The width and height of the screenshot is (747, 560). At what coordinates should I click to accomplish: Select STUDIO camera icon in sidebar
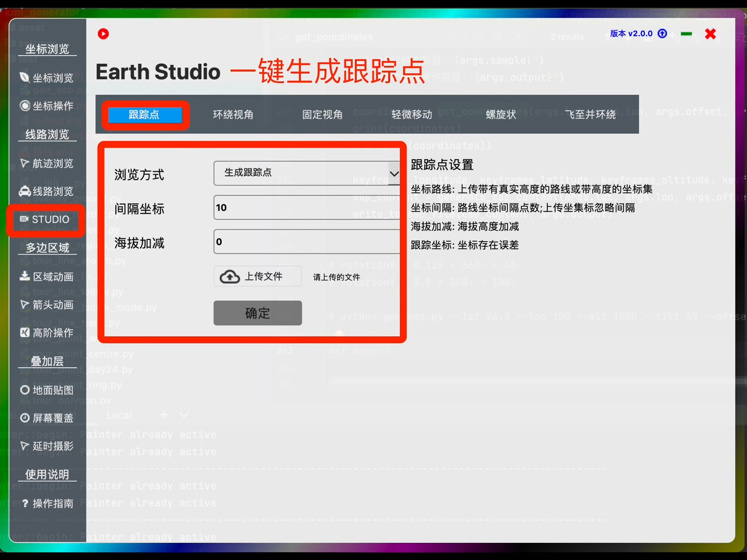[x=24, y=219]
